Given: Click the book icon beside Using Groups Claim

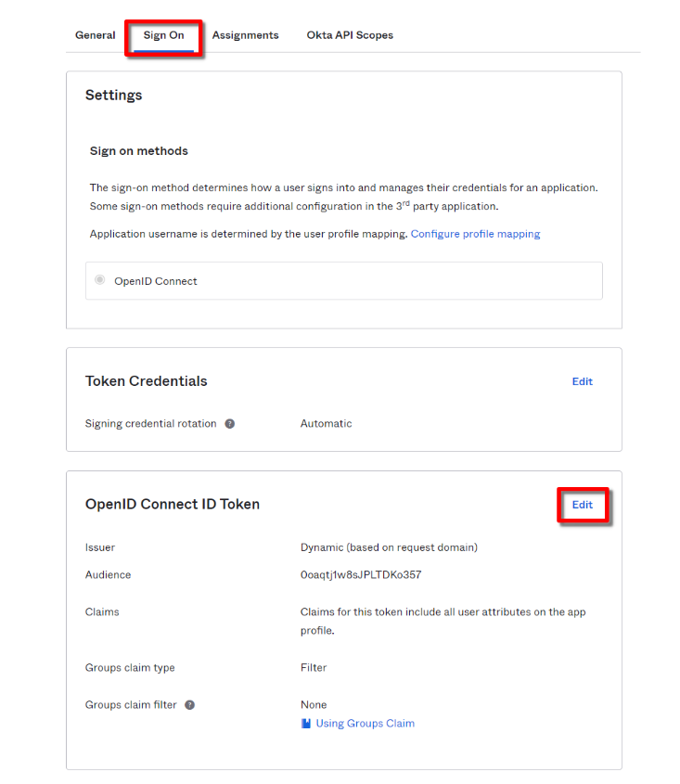Looking at the screenshot, I should point(306,724).
